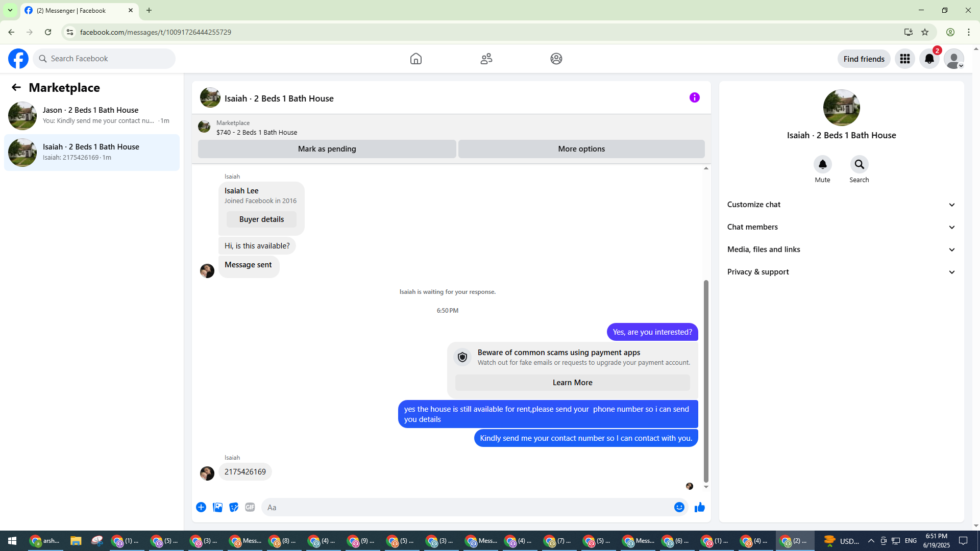This screenshot has height=551, width=980.
Task: Open the Facebook menu grid icon
Action: [x=905, y=59]
